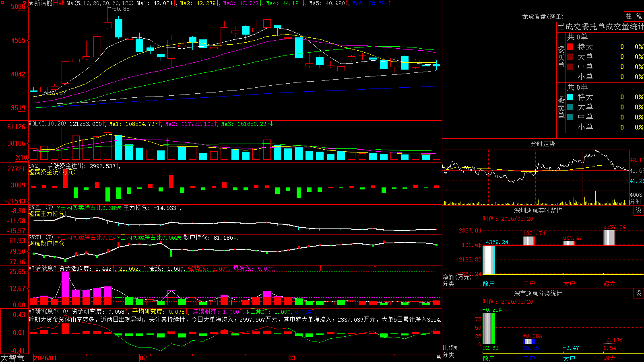Toggle the 柱 bar view button
Image resolution: width=644 pixels, height=362 pixels.
coord(629,16)
